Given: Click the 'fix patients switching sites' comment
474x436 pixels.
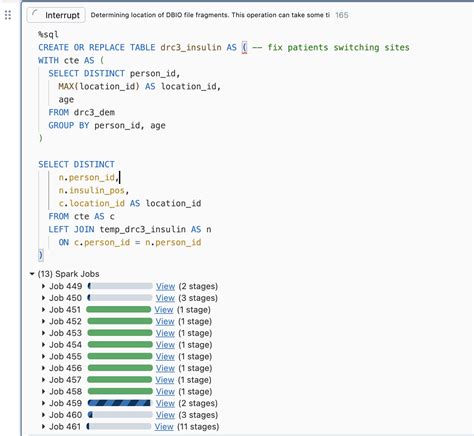Looking at the screenshot, I should (x=338, y=47).
